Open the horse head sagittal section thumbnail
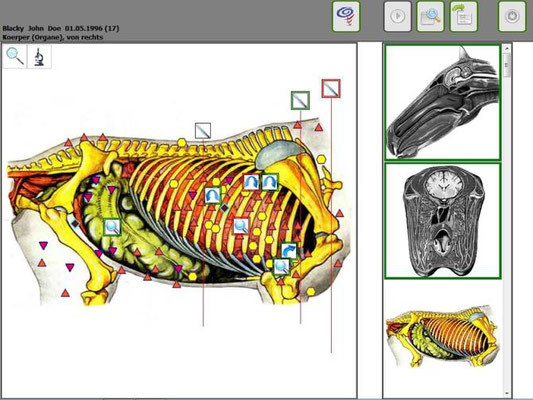This screenshot has width=533, height=400. [x=442, y=102]
